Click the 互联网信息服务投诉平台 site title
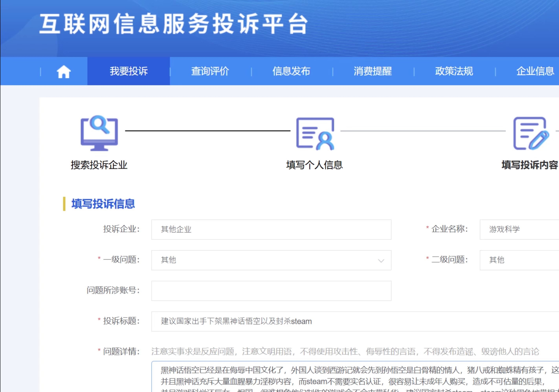 click(174, 24)
